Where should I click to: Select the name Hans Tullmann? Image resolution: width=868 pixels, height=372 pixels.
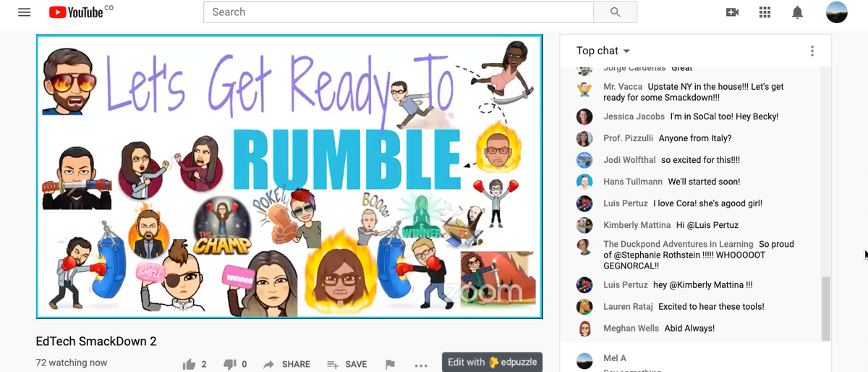633,182
